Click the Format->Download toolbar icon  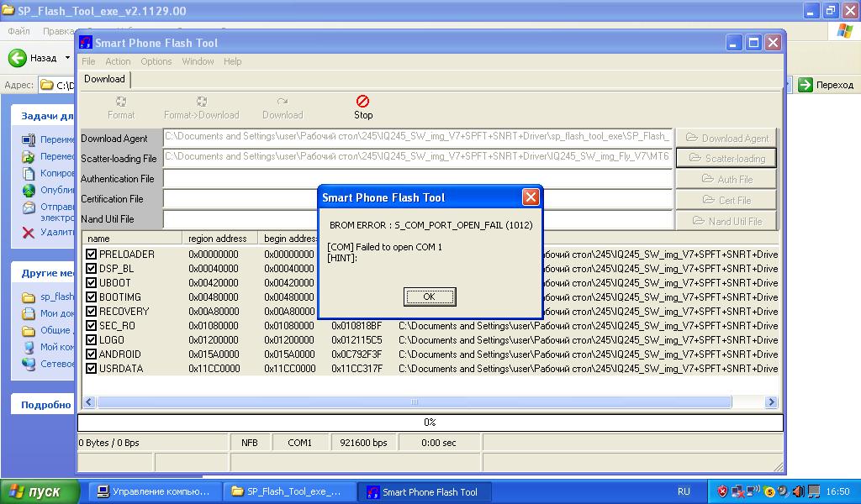point(201,102)
